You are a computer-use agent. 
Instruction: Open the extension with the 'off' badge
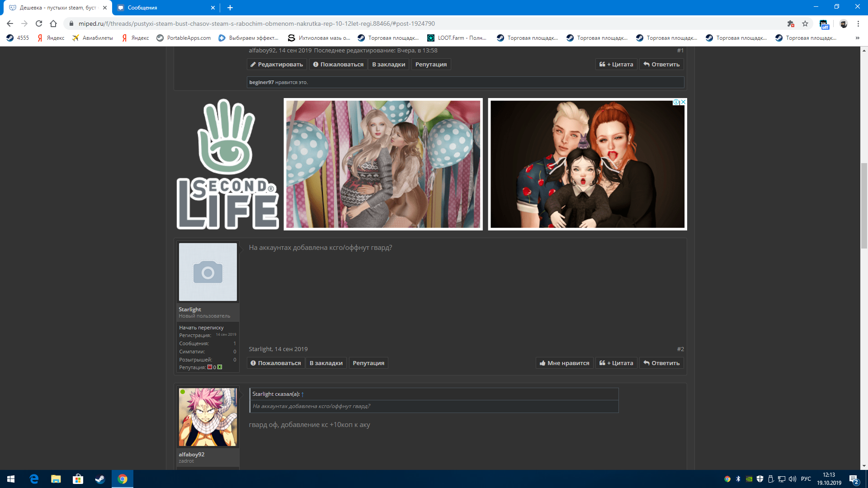(x=824, y=24)
